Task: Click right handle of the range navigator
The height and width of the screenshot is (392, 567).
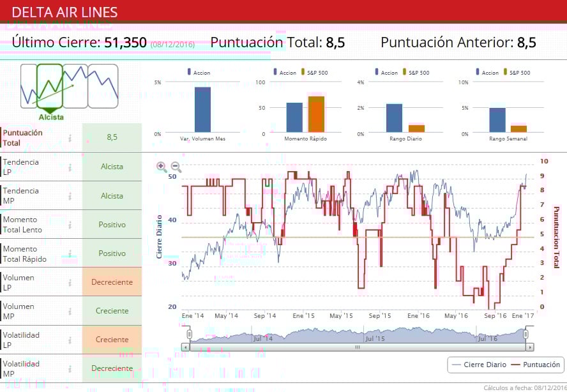Action: point(525,334)
